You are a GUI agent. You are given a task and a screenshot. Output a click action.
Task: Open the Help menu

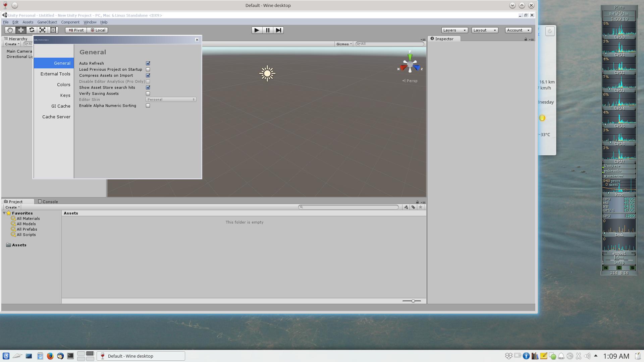[104, 22]
